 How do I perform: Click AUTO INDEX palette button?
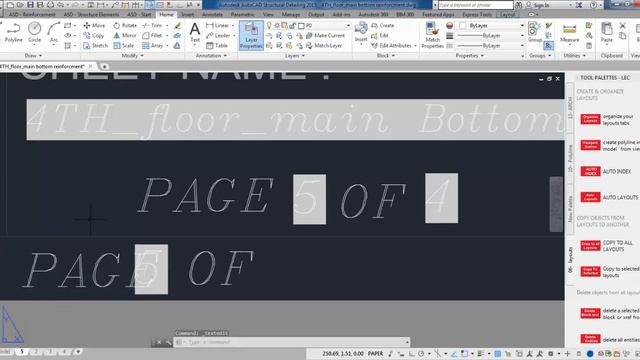coord(590,171)
